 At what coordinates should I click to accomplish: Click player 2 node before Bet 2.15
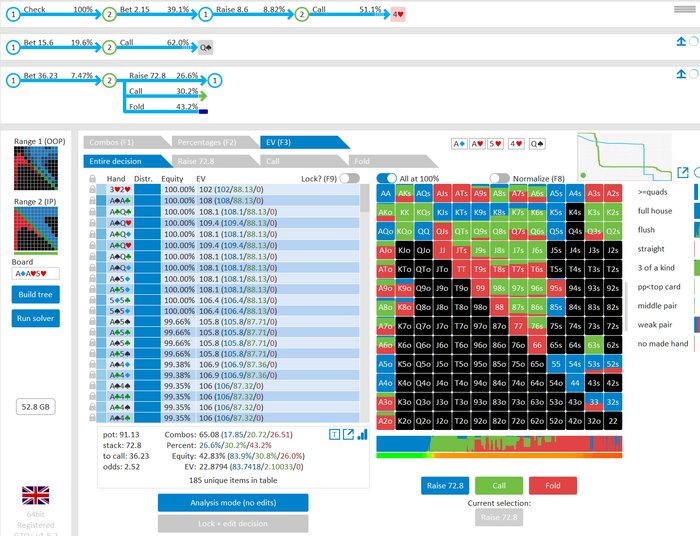(109, 14)
